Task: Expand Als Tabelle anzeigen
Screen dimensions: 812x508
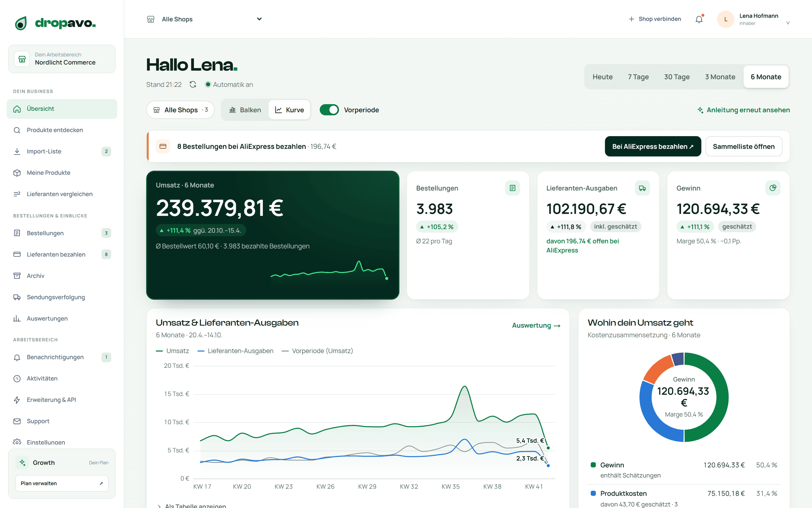Action: 192,506
